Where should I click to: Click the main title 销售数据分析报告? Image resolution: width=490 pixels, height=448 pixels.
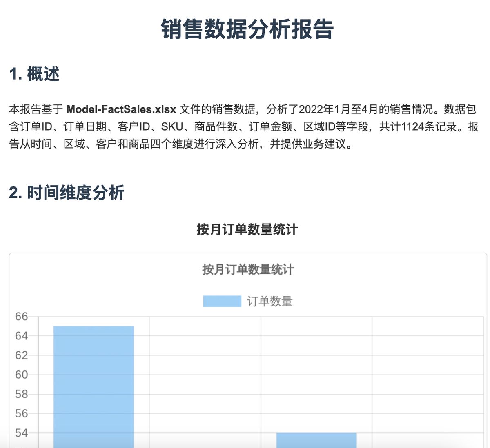247,29
